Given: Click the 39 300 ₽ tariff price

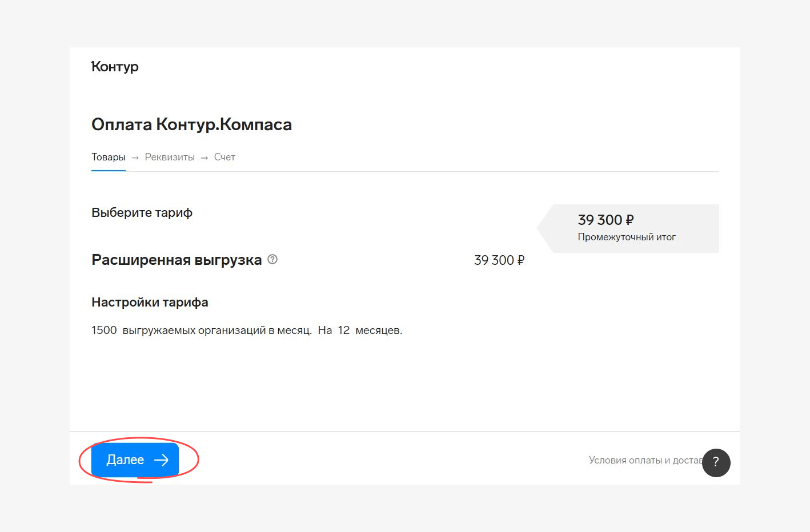Looking at the screenshot, I should (499, 260).
